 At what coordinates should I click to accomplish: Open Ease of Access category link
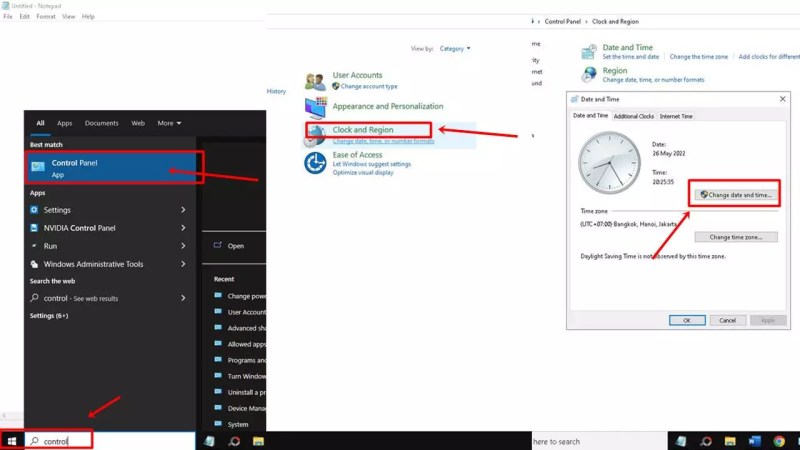click(x=357, y=155)
